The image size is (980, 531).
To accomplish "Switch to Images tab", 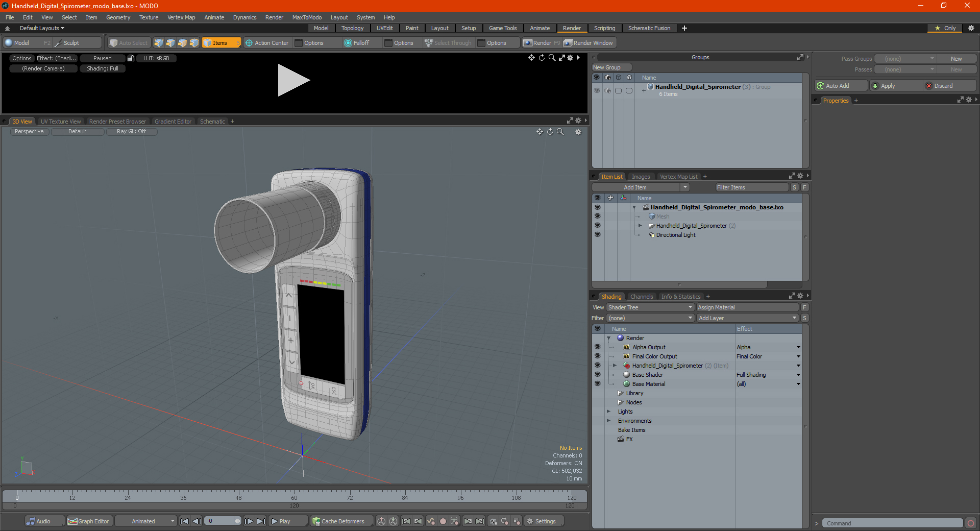I will point(641,177).
